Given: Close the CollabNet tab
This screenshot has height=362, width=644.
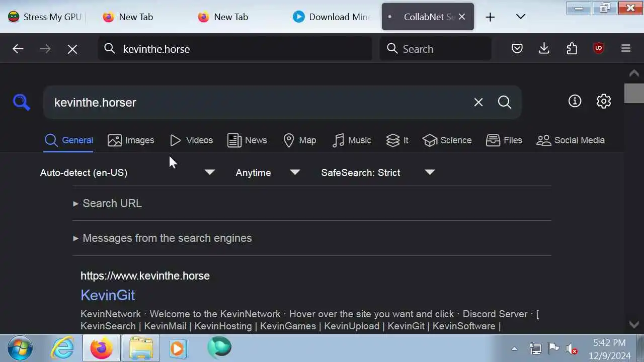Looking at the screenshot, I should tap(462, 17).
